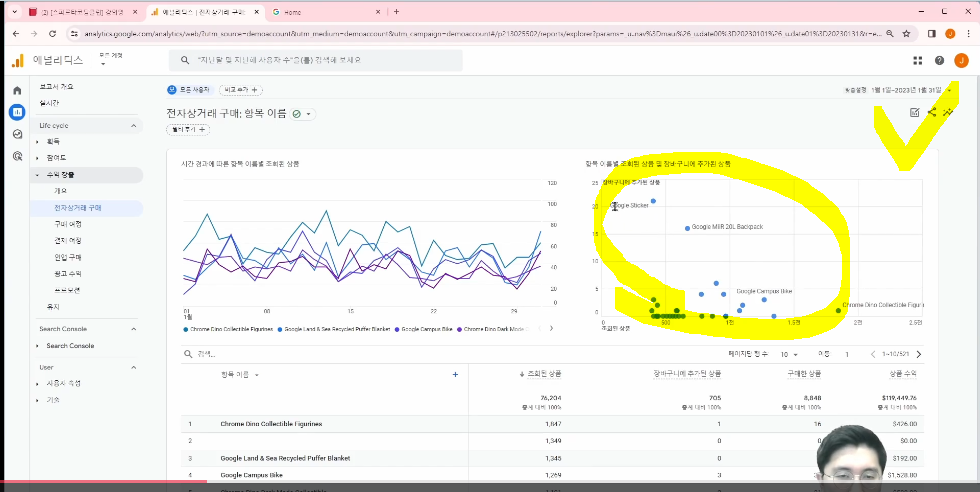Select the Reports icon in left rail
Screen dimensions: 980x492
[17, 113]
